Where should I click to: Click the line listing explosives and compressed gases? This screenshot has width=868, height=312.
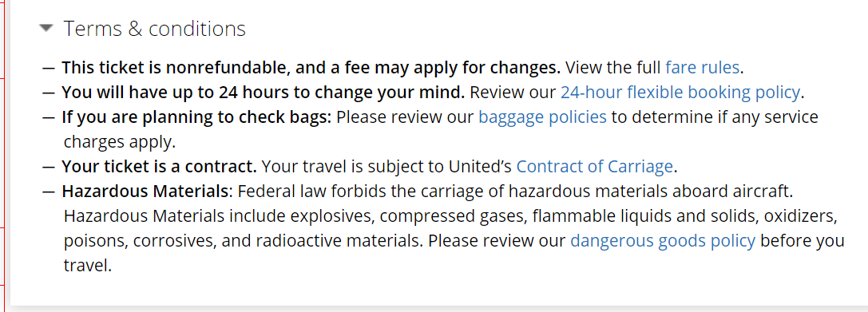pos(450,216)
